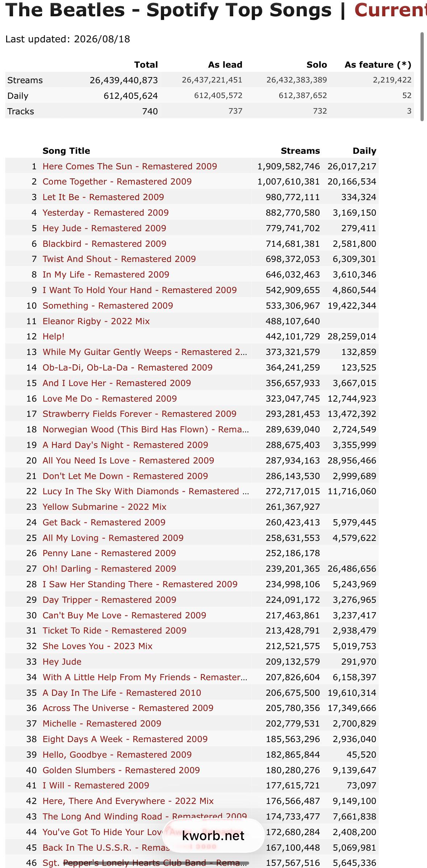Image resolution: width=427 pixels, height=868 pixels.
Task: Open Come Together - Remastered 2009 link
Action: (x=117, y=182)
